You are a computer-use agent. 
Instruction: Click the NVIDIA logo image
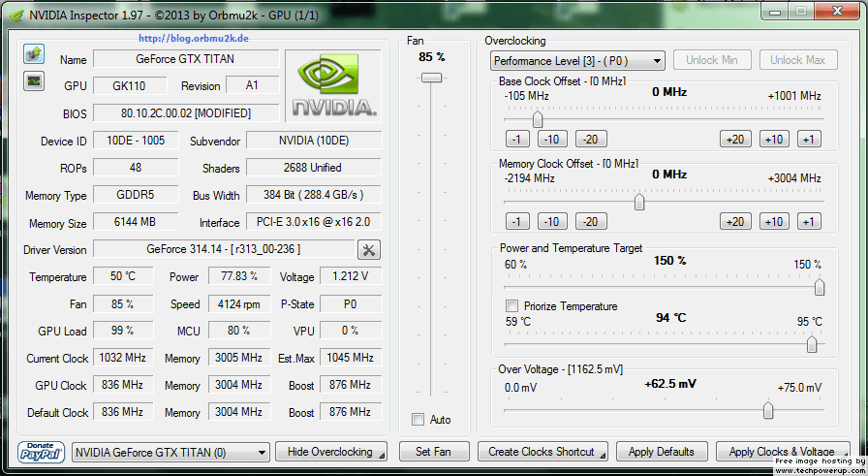tap(333, 86)
